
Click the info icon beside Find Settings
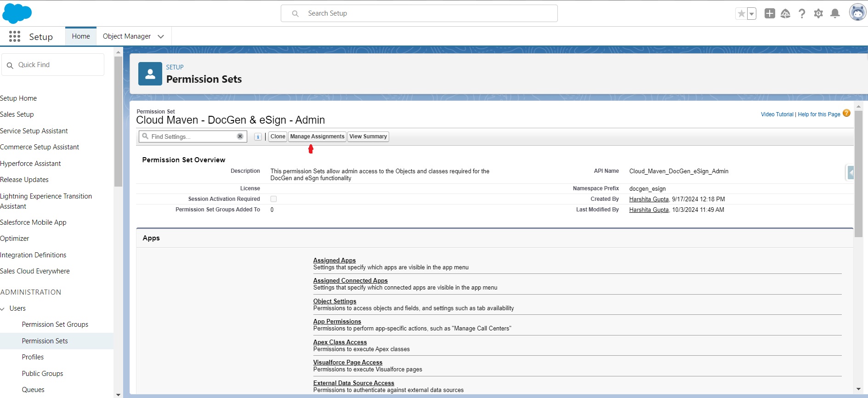258,137
